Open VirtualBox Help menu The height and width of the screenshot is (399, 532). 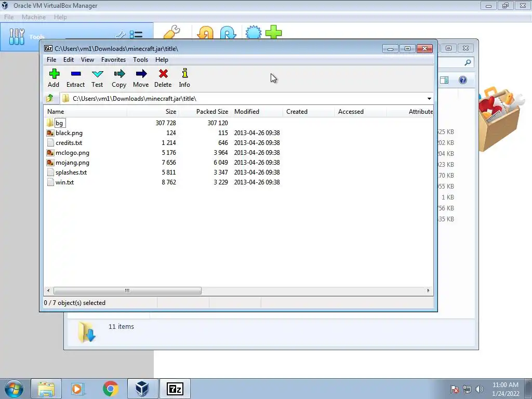click(x=60, y=17)
